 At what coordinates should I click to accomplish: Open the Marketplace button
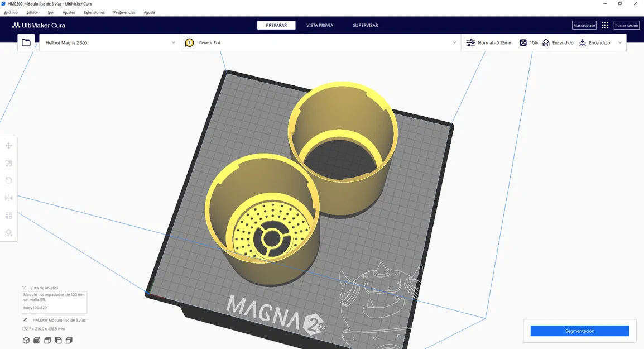[584, 26]
